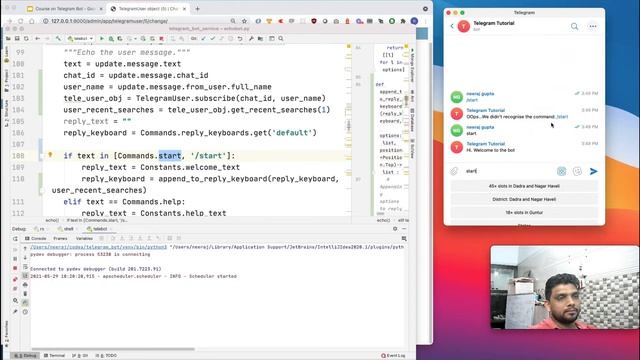This screenshot has width=640, height=360.
Task: Open the telebot run configuration dropdown
Action: click(x=80, y=38)
